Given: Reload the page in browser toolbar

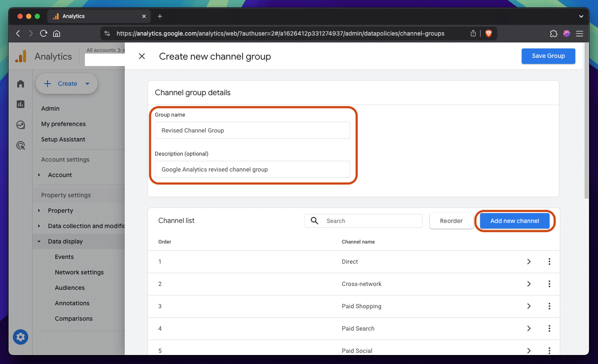Looking at the screenshot, I should pyautogui.click(x=43, y=33).
